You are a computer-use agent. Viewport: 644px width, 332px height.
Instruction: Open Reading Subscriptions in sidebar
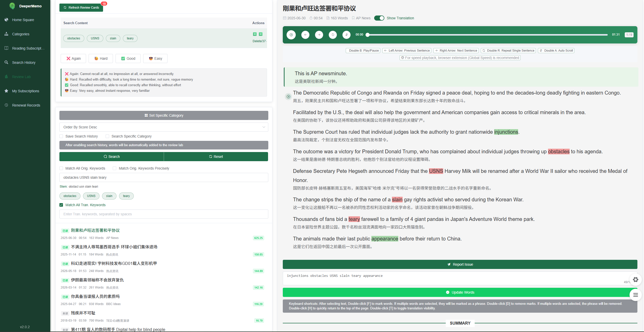pyautogui.click(x=25, y=48)
